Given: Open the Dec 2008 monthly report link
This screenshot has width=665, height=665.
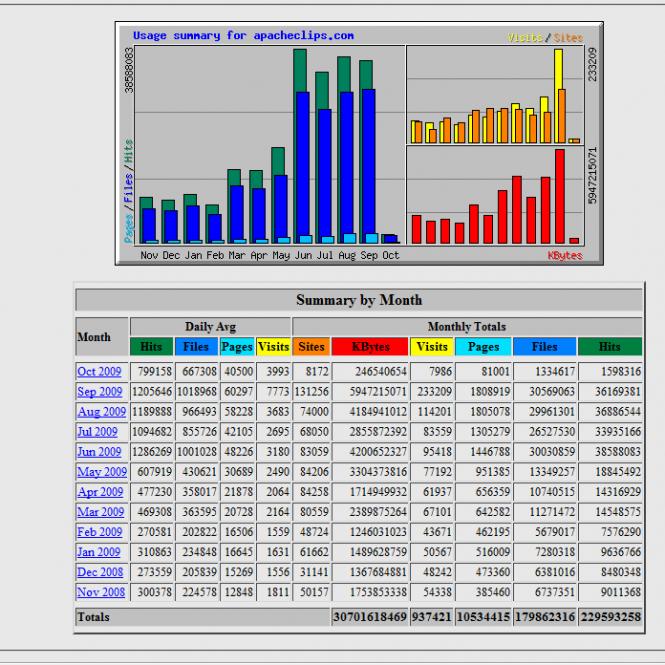Looking at the screenshot, I should coord(100,572).
